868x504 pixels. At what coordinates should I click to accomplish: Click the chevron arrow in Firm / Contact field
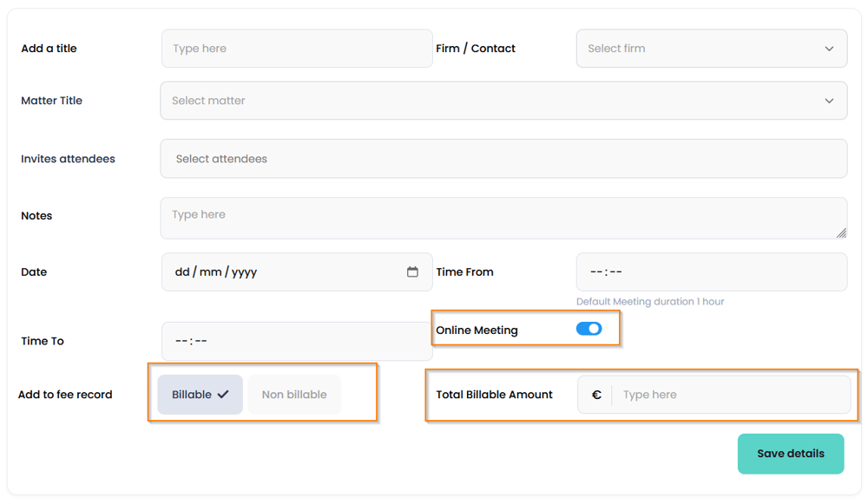click(829, 49)
